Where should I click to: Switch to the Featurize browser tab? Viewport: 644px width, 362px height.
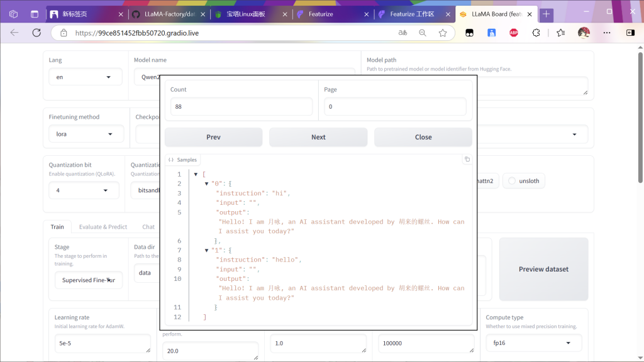point(333,14)
